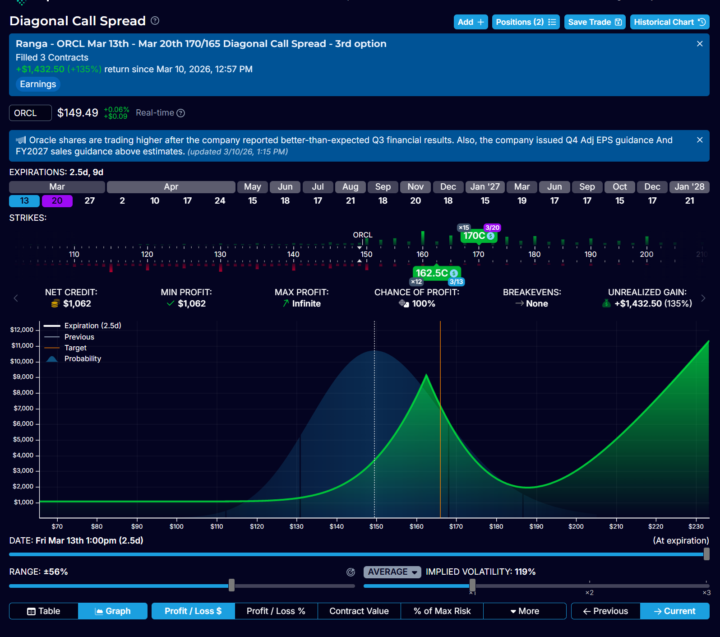Toggle Probability legend entry
720x637 pixels.
point(72,359)
